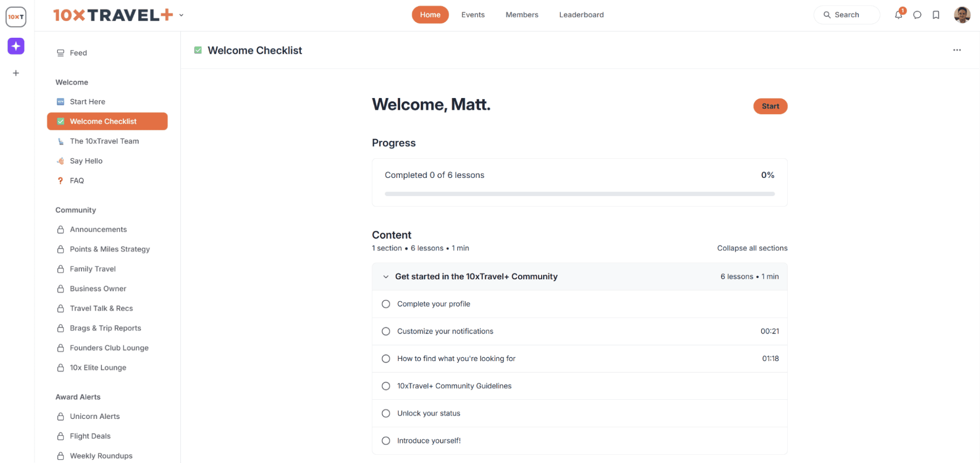This screenshot has height=463, width=980.
Task: Click the lock icon beside Business Owner
Action: [60, 289]
